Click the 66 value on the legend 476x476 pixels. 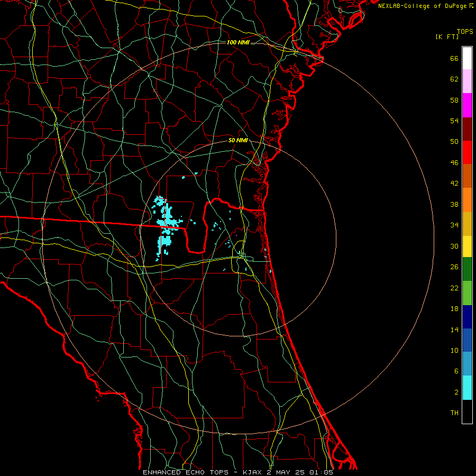pyautogui.click(x=454, y=59)
